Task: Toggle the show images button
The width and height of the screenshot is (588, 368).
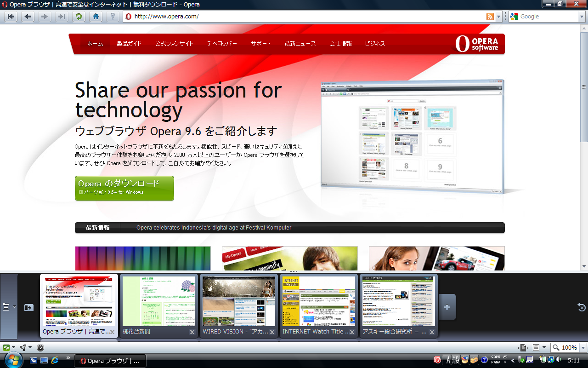Action: click(x=536, y=348)
